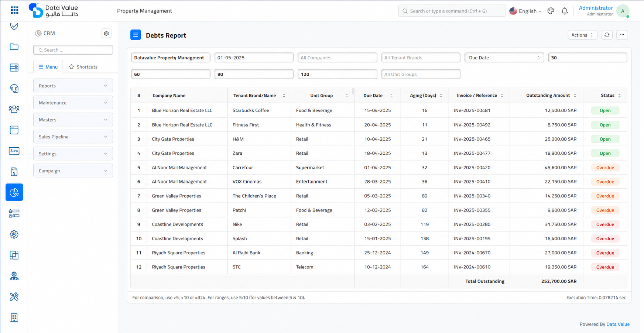Open the apps grid launcher
The image size is (644, 333).
point(14,10)
